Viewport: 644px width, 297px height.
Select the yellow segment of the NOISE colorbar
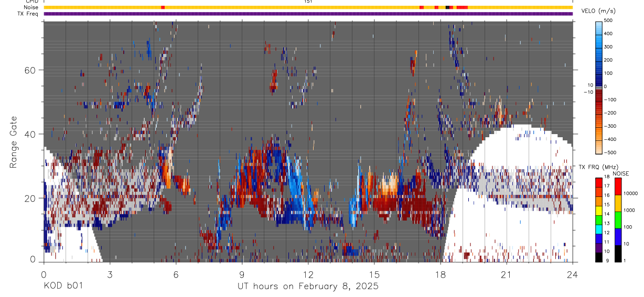[618, 203]
